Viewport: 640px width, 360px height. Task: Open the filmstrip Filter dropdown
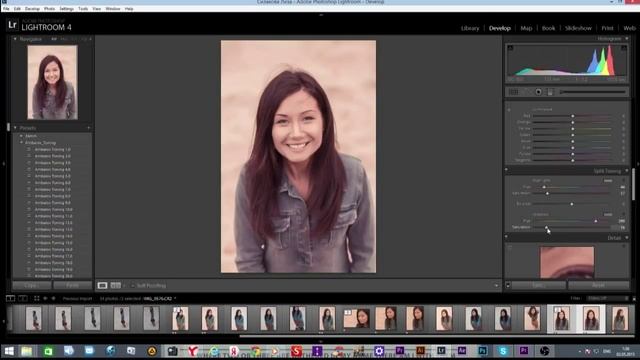tap(607, 298)
